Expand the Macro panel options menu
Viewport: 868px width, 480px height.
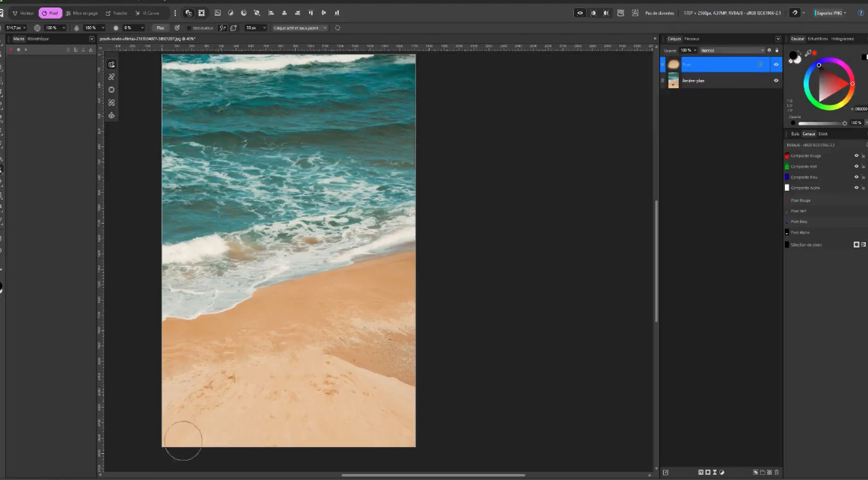click(91, 39)
